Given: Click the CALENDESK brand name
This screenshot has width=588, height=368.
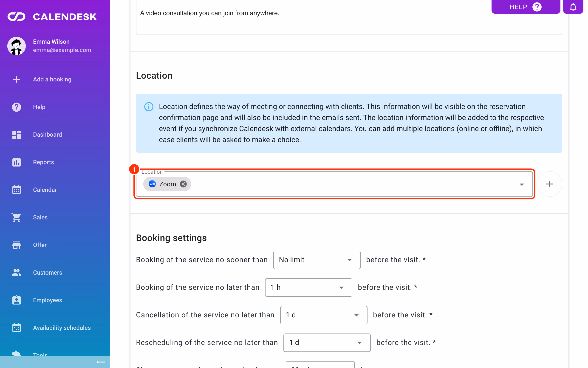Looking at the screenshot, I should (65, 17).
